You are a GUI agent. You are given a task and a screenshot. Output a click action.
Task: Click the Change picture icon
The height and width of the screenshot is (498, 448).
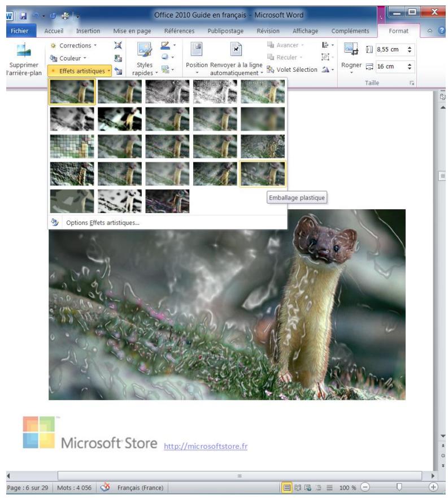click(118, 58)
